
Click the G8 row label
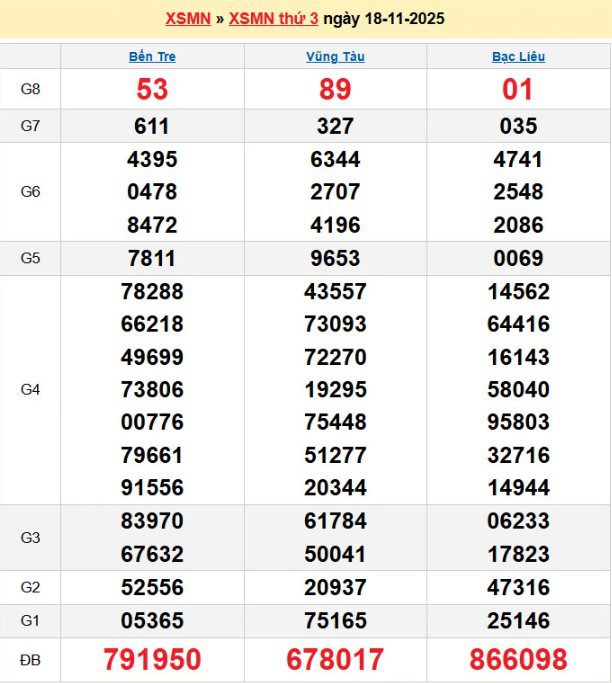coord(30,90)
